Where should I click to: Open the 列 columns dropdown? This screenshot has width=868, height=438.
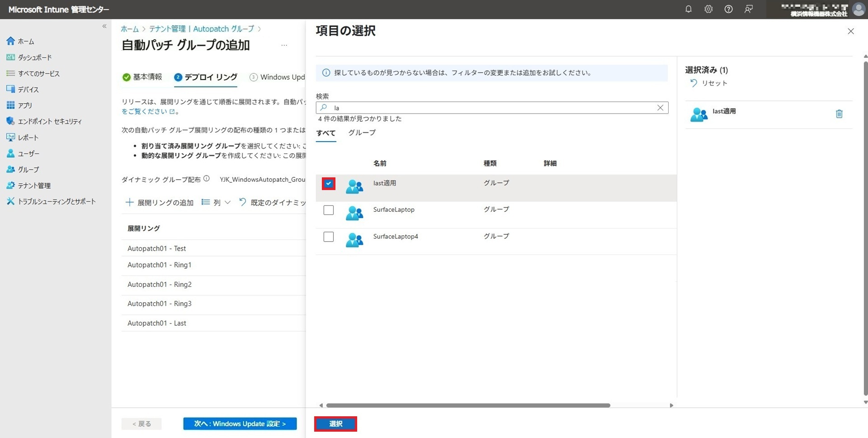coord(216,202)
